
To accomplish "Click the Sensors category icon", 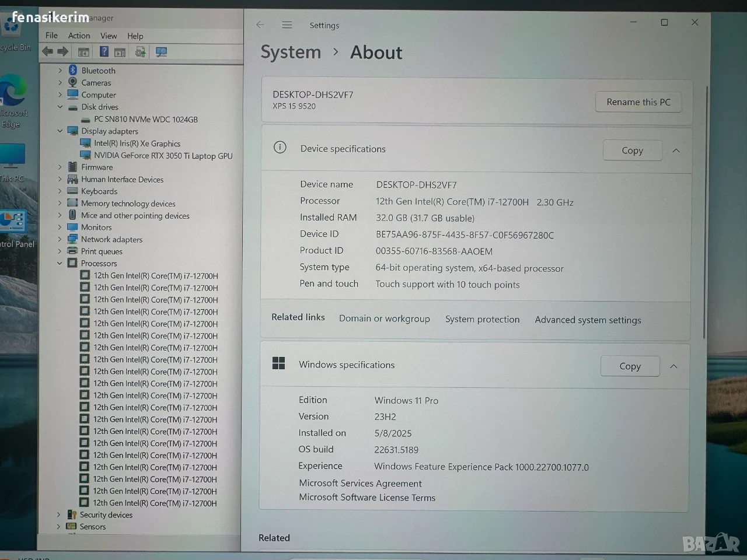I will click(72, 526).
